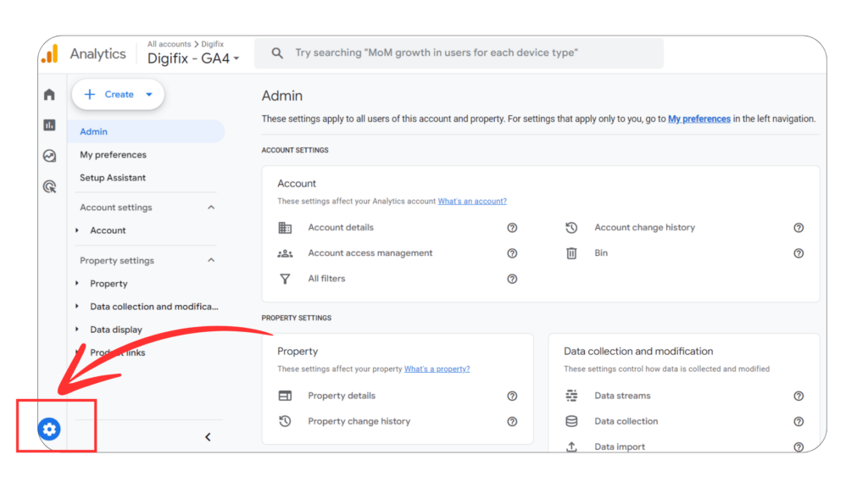Click help icon next to Account access management
Image resolution: width=868 pixels, height=488 pixels.
(x=512, y=252)
